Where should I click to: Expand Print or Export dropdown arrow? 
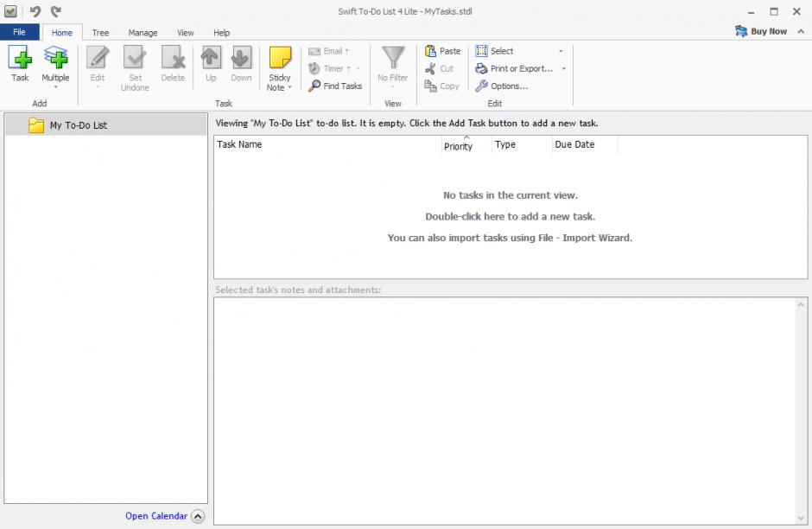(x=564, y=68)
